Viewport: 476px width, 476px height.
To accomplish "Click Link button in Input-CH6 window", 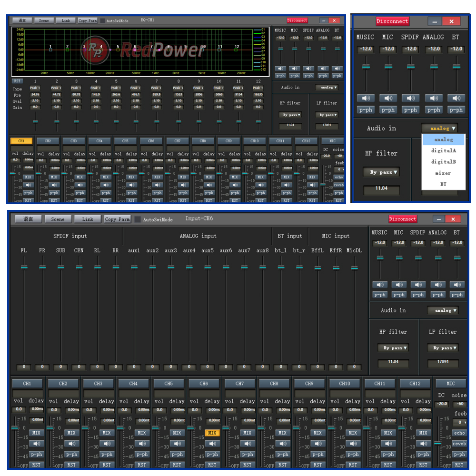I will pos(88,219).
